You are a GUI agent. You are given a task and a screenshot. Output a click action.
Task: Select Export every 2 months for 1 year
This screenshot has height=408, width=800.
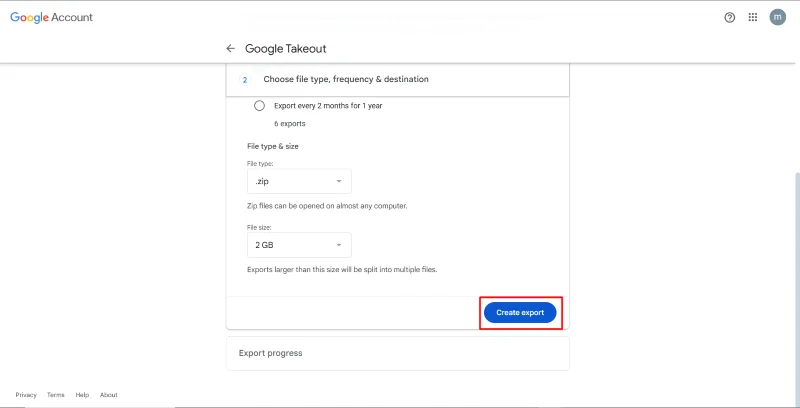pos(259,106)
